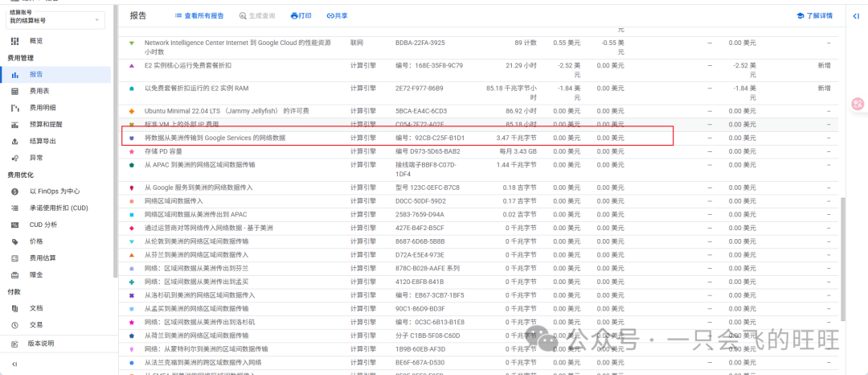Click SKU ID 5BCA-EA4C-6CD3
The width and height of the screenshot is (868, 375).
pos(421,111)
